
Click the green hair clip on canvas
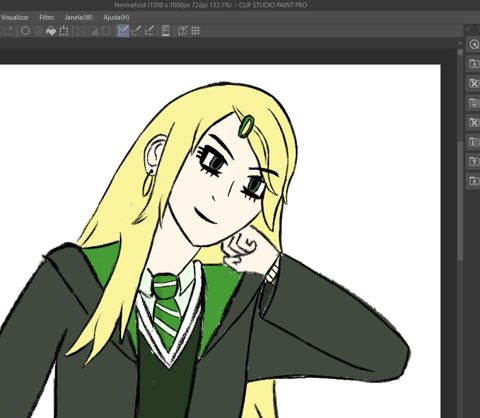[x=246, y=126]
